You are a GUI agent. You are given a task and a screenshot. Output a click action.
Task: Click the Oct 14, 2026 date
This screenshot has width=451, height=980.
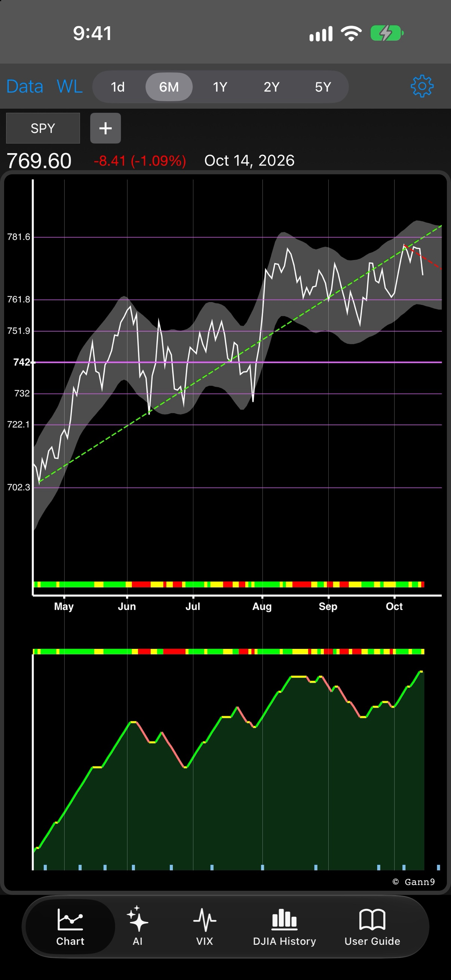[249, 161]
